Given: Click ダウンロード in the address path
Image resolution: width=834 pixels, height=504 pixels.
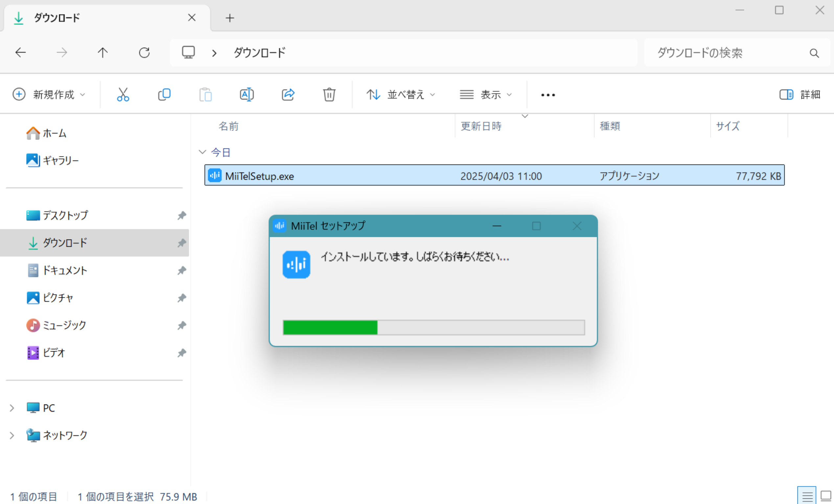Looking at the screenshot, I should click(260, 53).
